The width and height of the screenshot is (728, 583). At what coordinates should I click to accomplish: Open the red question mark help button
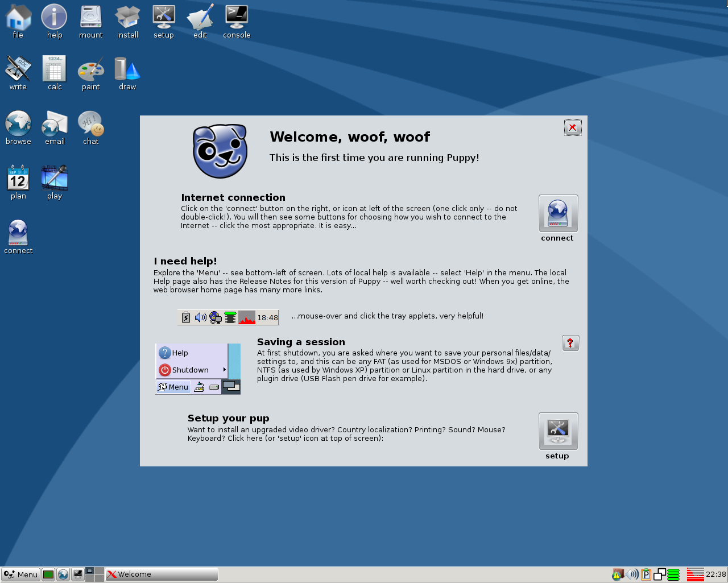[x=570, y=343]
